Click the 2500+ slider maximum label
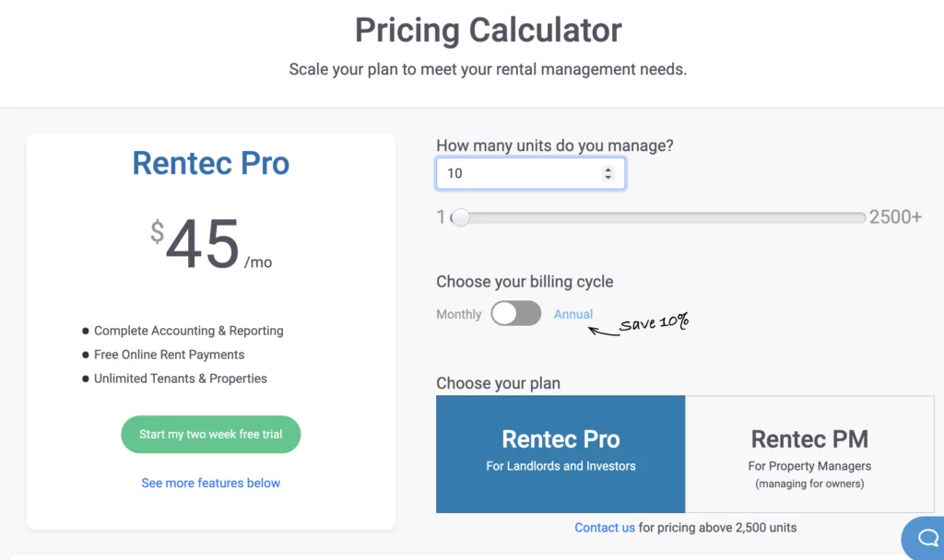This screenshot has height=560, width=944. 895,216
